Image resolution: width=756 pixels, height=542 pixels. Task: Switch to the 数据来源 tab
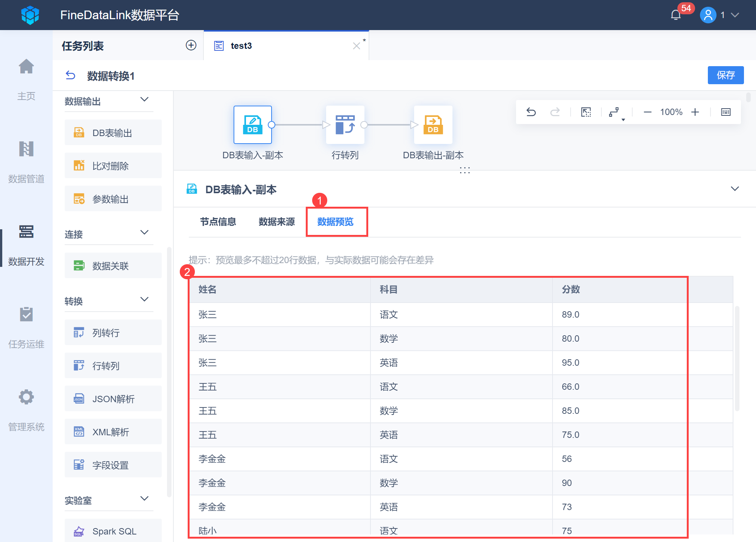click(277, 222)
